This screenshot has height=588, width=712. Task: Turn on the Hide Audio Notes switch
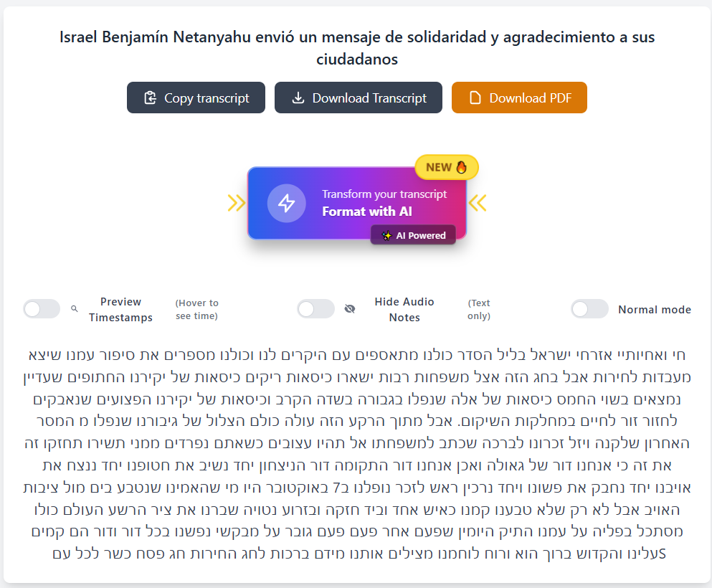316,309
